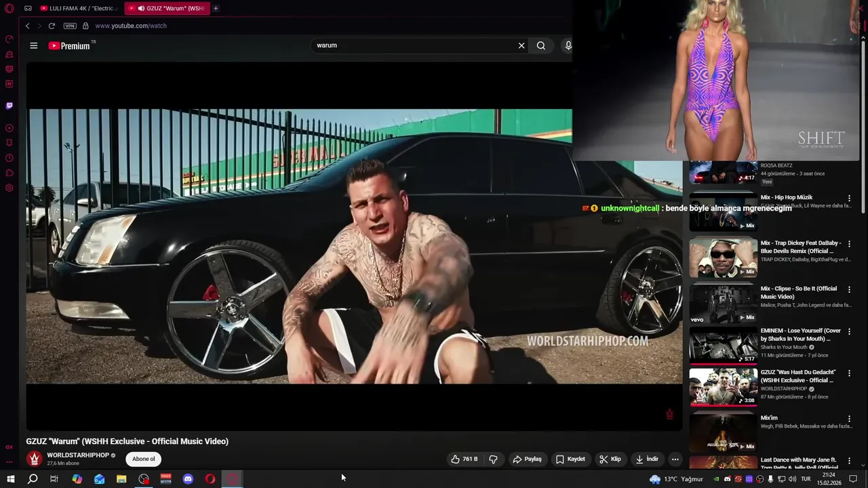Create a clip with Klip button
This screenshot has height=488, width=868.
tap(610, 459)
